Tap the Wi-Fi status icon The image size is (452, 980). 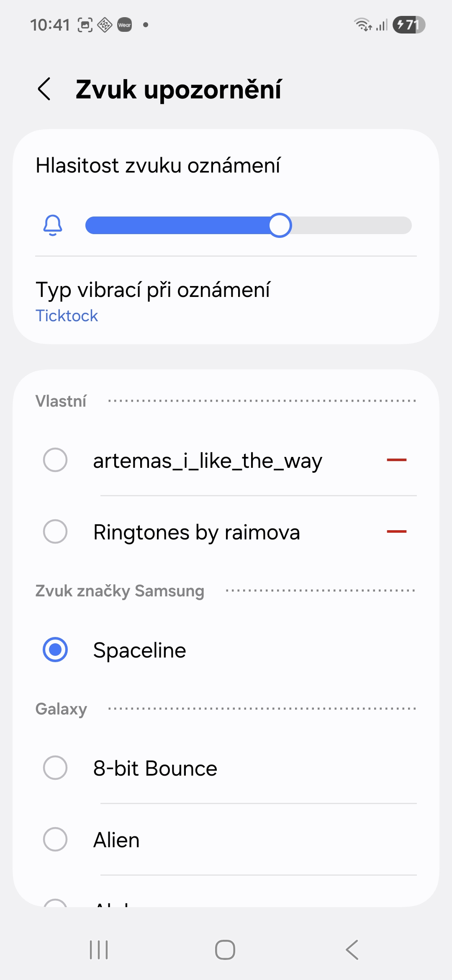pyautogui.click(x=362, y=25)
